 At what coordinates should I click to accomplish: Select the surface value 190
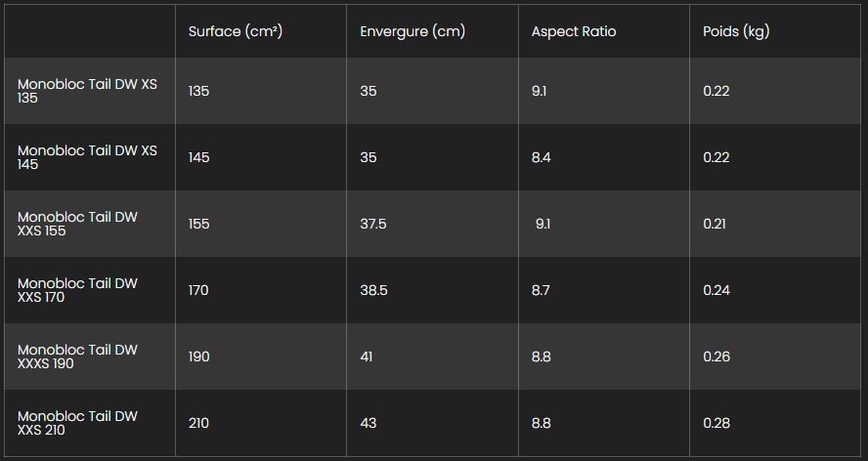198,356
